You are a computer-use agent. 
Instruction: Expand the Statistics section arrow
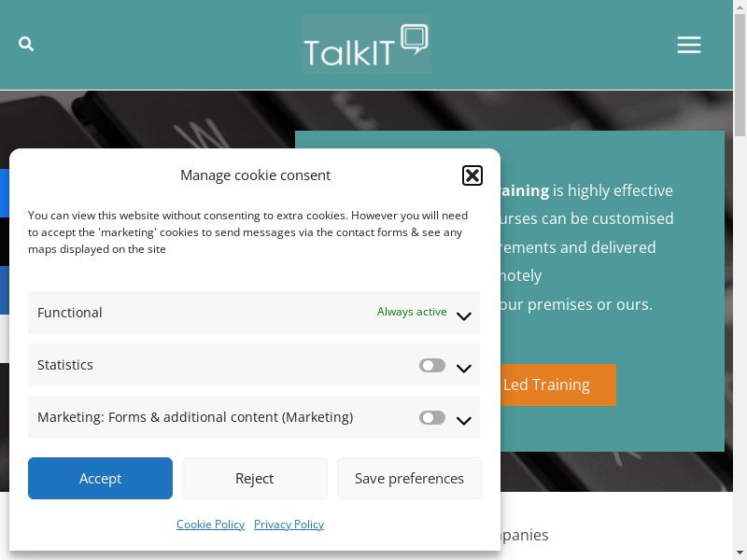(x=464, y=368)
